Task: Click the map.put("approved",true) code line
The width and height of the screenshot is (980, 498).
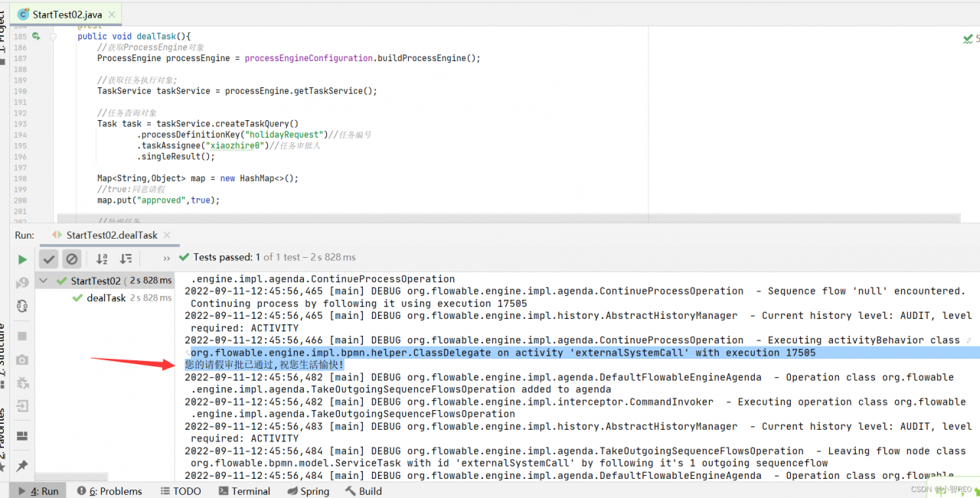Action: tap(158, 200)
